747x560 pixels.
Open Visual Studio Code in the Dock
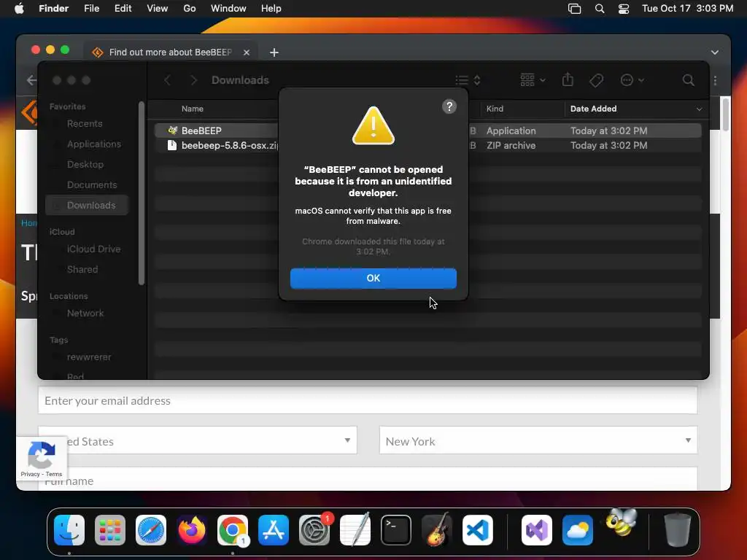coord(477,529)
